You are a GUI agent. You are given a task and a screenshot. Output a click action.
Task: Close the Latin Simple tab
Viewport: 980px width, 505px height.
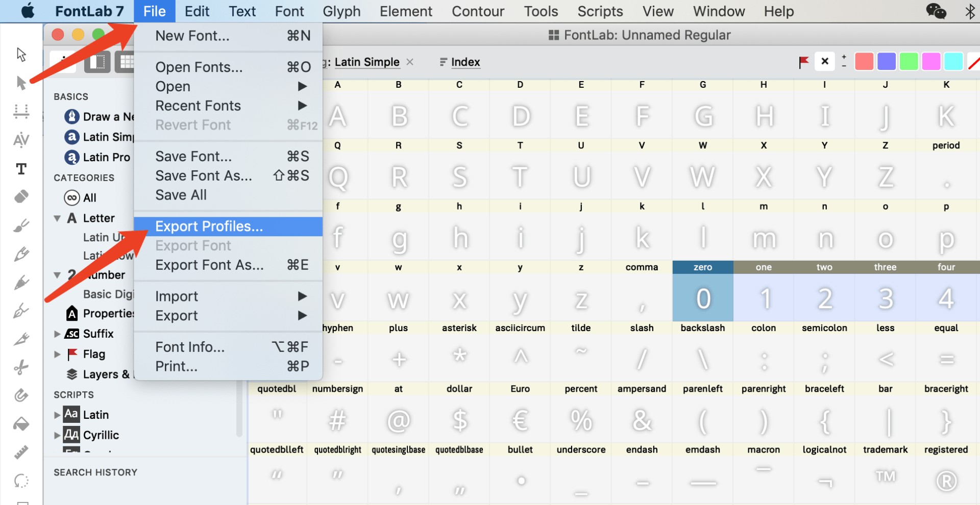(410, 62)
